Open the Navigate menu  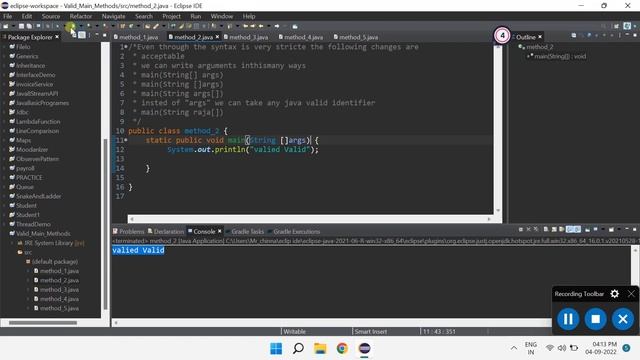tap(113, 16)
